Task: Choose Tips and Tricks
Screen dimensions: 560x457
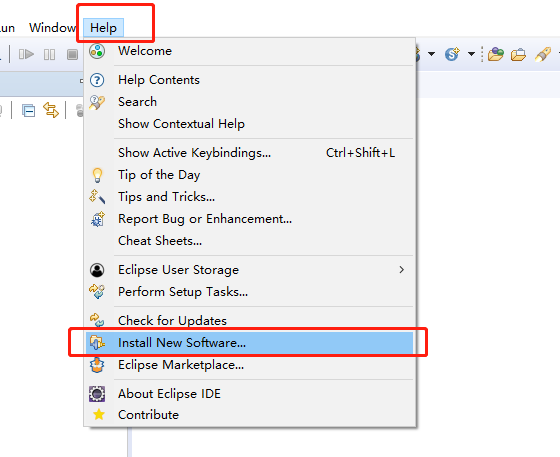Action: coord(250,197)
